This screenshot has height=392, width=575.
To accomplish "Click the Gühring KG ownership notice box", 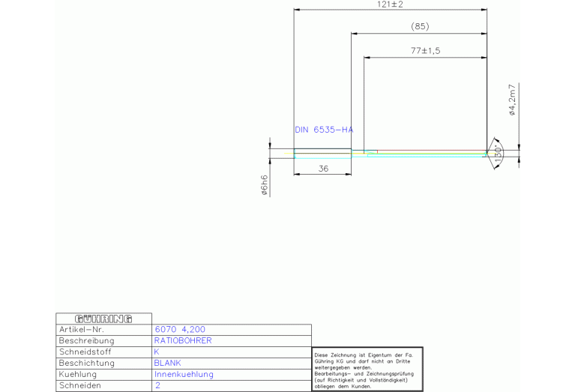I will 367,369.
